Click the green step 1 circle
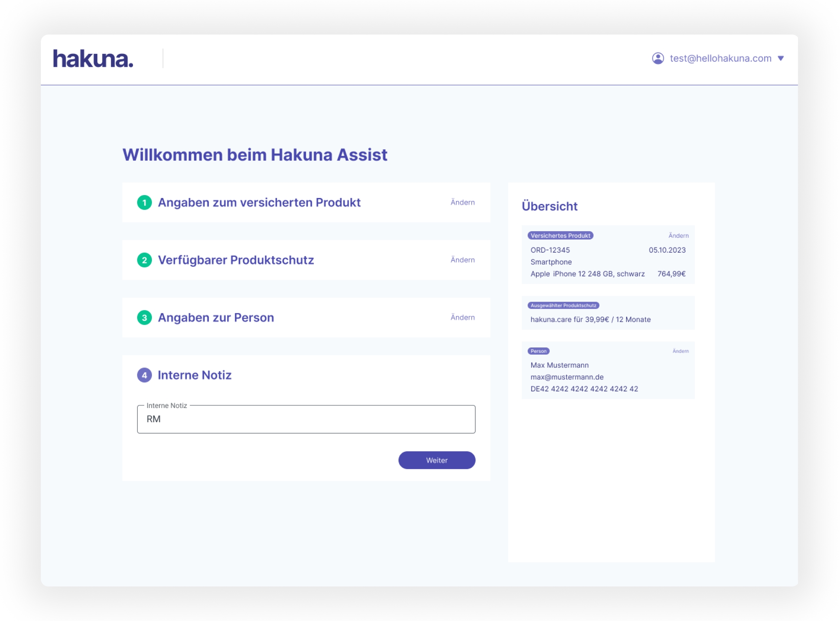 pyautogui.click(x=144, y=203)
